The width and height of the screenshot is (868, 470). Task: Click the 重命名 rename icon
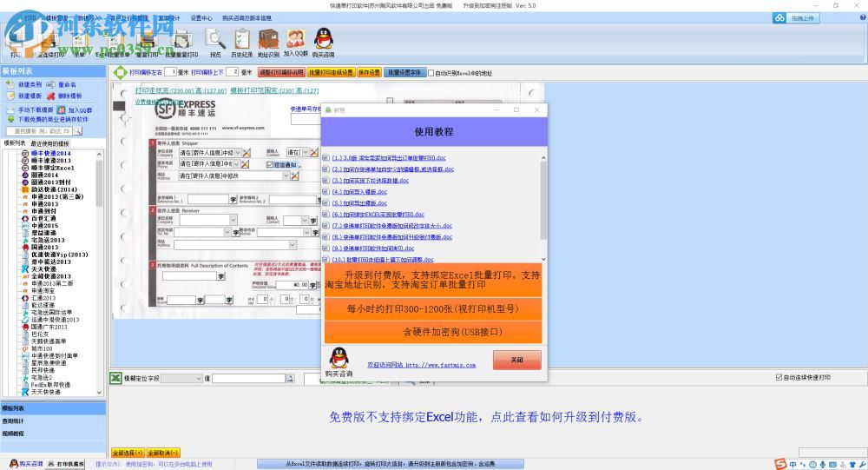pos(51,85)
